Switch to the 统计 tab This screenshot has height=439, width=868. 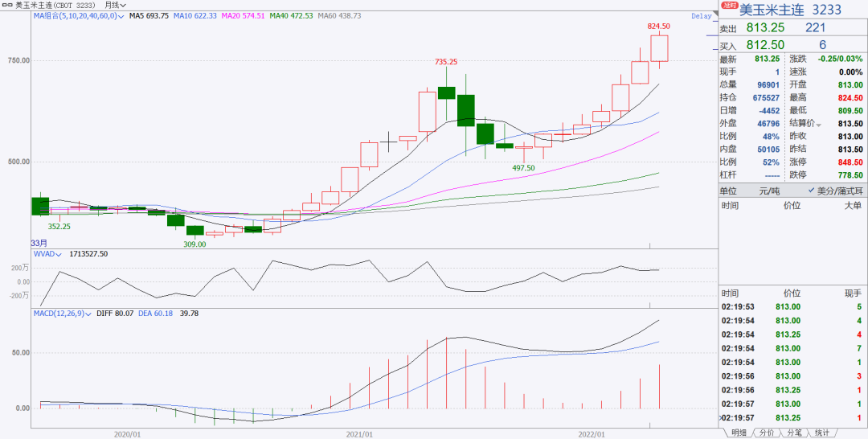tap(823, 433)
